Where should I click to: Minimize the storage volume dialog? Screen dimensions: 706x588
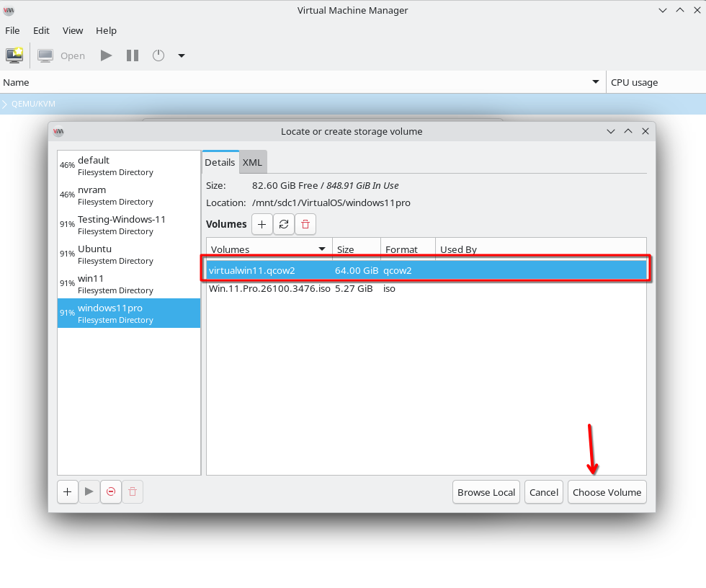611,131
